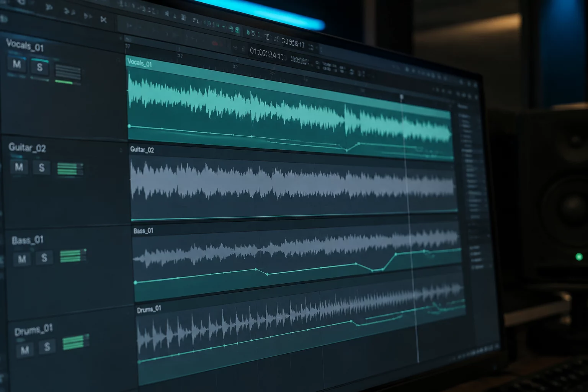Select the Bass_01 track header name
The height and width of the screenshot is (392, 588).
(28, 240)
